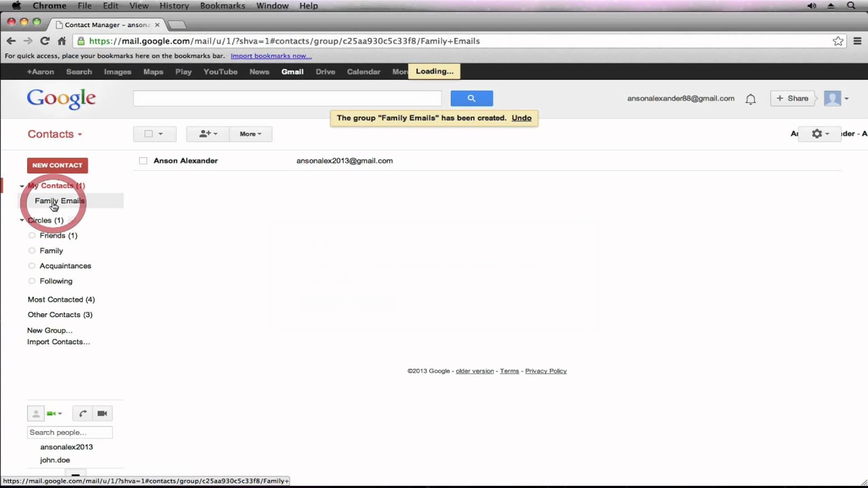Open the Privacy Policy link
The image size is (868, 488).
(546, 371)
